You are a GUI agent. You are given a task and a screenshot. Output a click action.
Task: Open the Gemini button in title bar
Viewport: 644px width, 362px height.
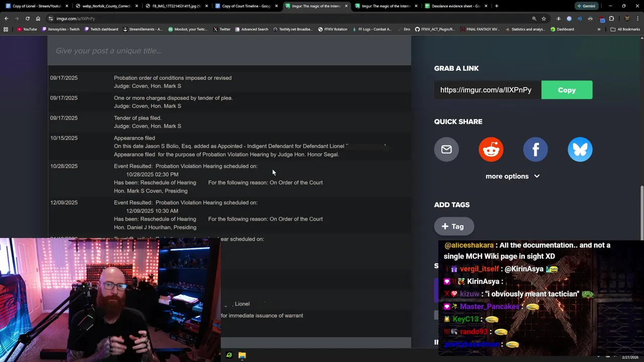pyautogui.click(x=586, y=6)
